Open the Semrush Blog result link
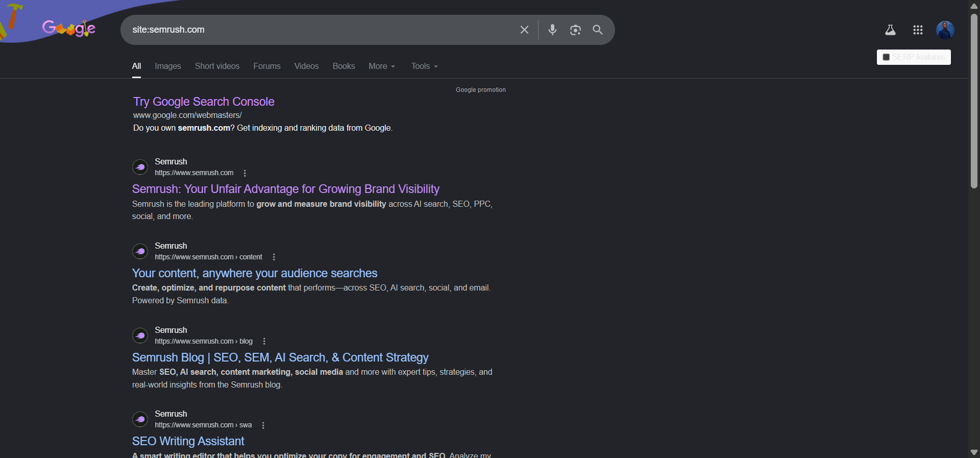980x458 pixels. pos(280,357)
